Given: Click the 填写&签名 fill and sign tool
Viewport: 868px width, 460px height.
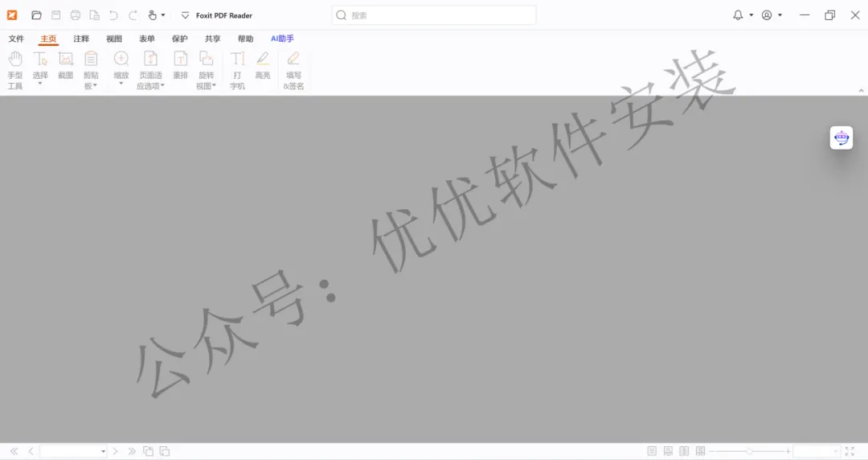Looking at the screenshot, I should click(293, 70).
